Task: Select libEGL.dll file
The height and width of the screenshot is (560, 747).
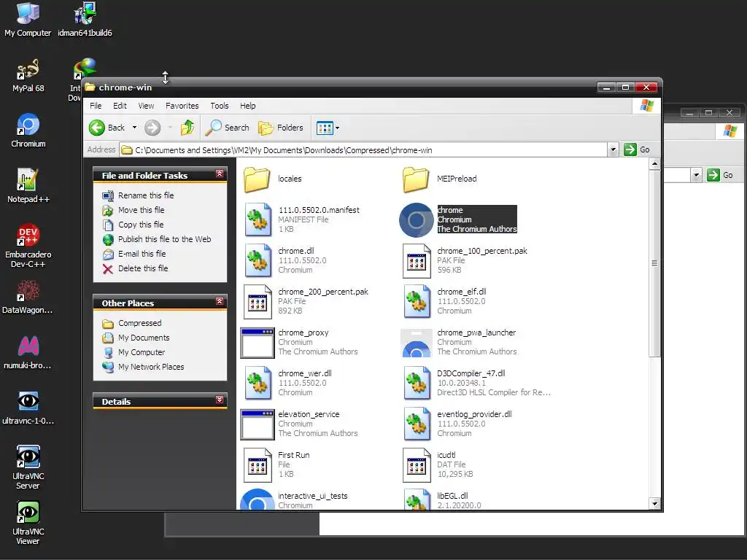Action: point(441,499)
